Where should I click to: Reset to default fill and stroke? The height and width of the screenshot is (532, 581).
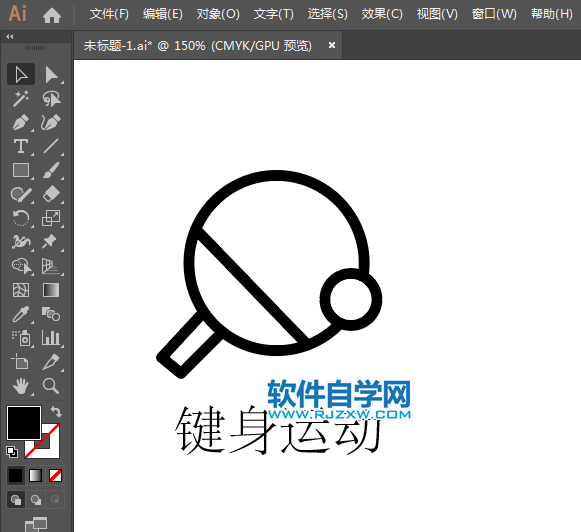point(12,452)
